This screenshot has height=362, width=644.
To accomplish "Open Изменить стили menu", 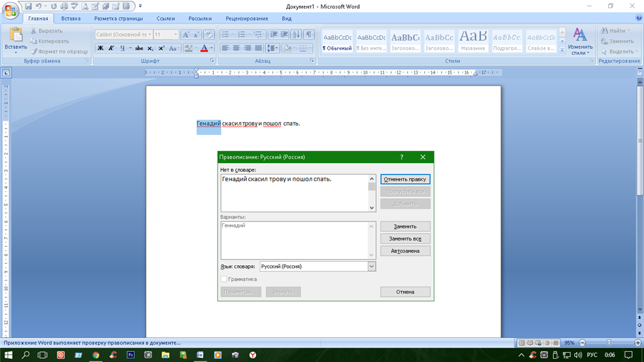I will tap(580, 42).
